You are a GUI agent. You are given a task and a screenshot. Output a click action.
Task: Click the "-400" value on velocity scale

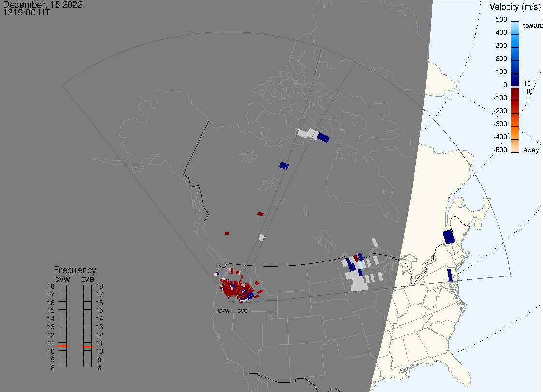(x=500, y=137)
